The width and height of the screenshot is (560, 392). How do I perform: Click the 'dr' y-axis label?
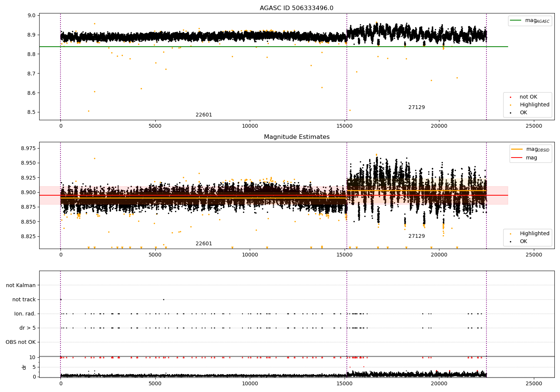point(24,367)
